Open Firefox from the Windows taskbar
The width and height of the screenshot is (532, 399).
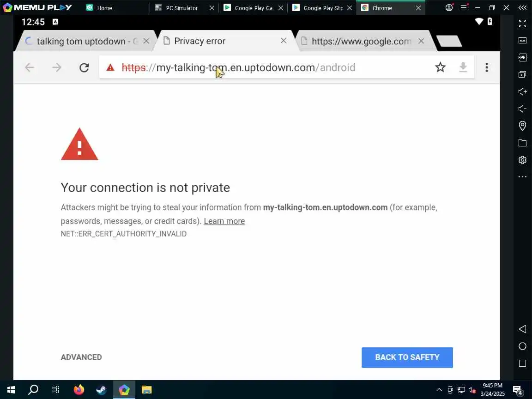click(79, 389)
